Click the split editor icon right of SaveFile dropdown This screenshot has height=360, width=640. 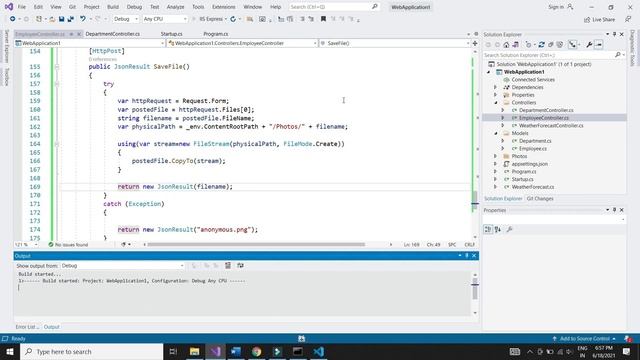[x=475, y=43]
